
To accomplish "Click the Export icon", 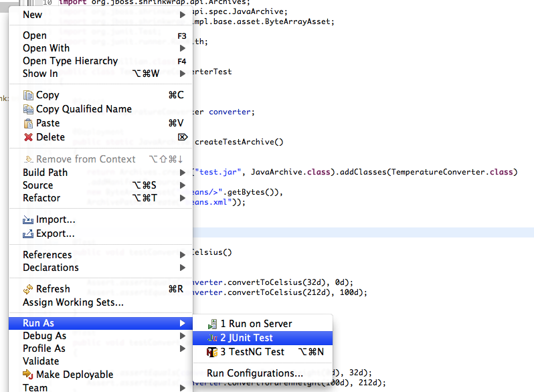I will click(28, 233).
